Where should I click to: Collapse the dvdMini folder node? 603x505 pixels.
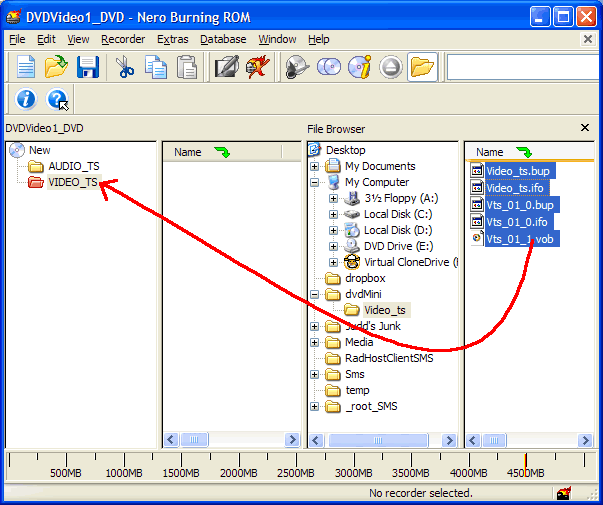click(x=314, y=295)
